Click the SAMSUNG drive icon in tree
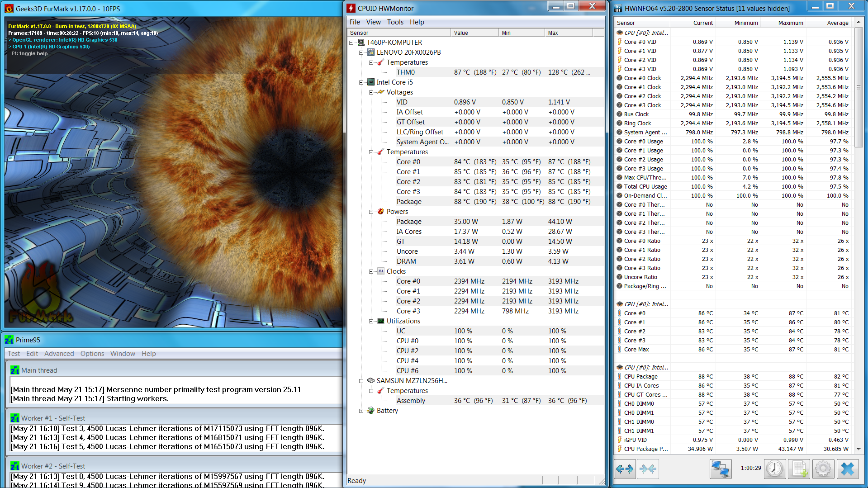This screenshot has height=488, width=868. [371, 381]
